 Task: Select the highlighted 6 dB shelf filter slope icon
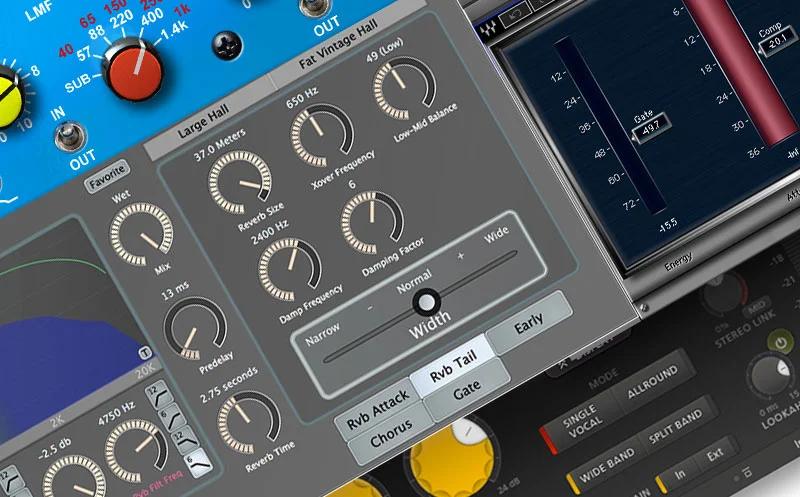(x=197, y=464)
